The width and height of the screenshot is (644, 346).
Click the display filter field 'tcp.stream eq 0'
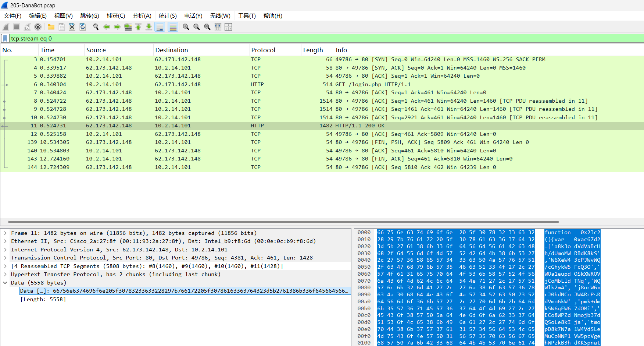point(326,38)
